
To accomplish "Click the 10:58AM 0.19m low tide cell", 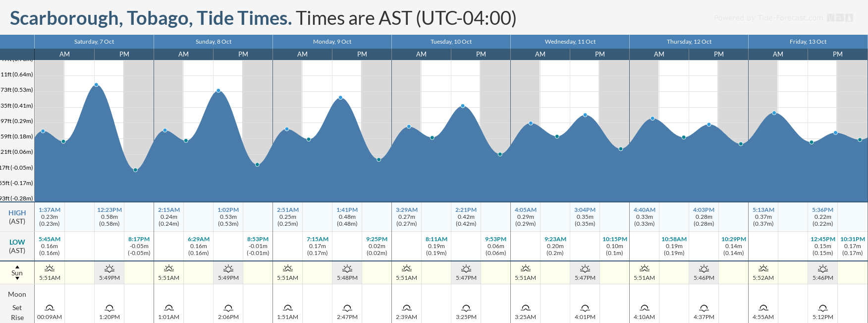I will pos(674,246).
